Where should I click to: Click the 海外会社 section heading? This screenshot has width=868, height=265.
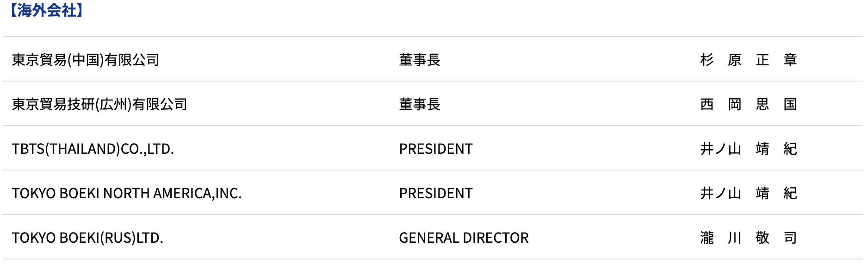pyautogui.click(x=46, y=10)
